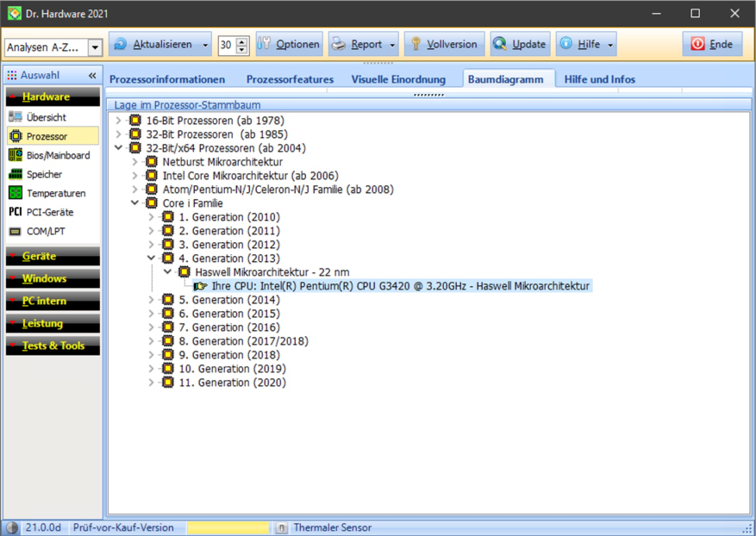Open PCI-Geräte device list
Screen dimensions: 756x536
click(49, 212)
